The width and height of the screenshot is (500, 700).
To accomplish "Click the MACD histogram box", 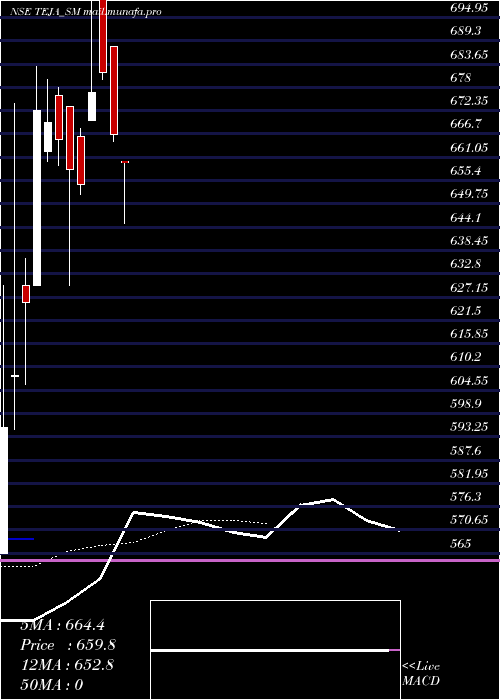I will (275, 650).
